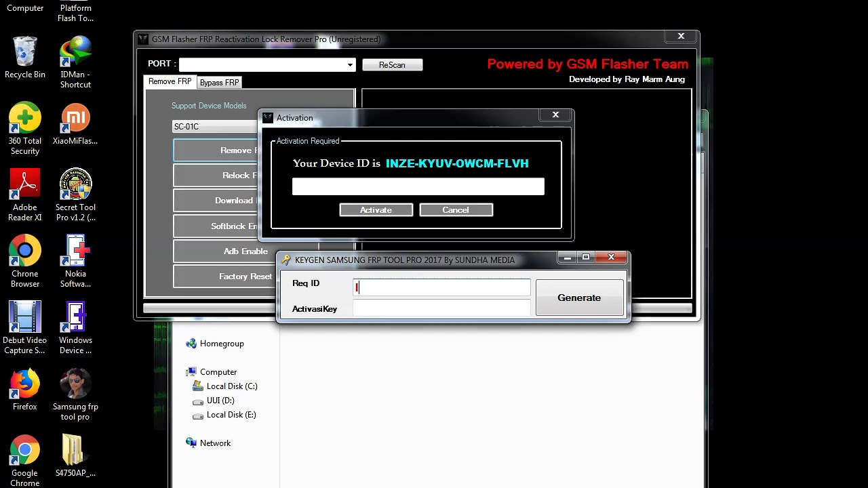Viewport: 868px width, 488px height.
Task: Open the Firefox desktop icon
Action: click(25, 390)
